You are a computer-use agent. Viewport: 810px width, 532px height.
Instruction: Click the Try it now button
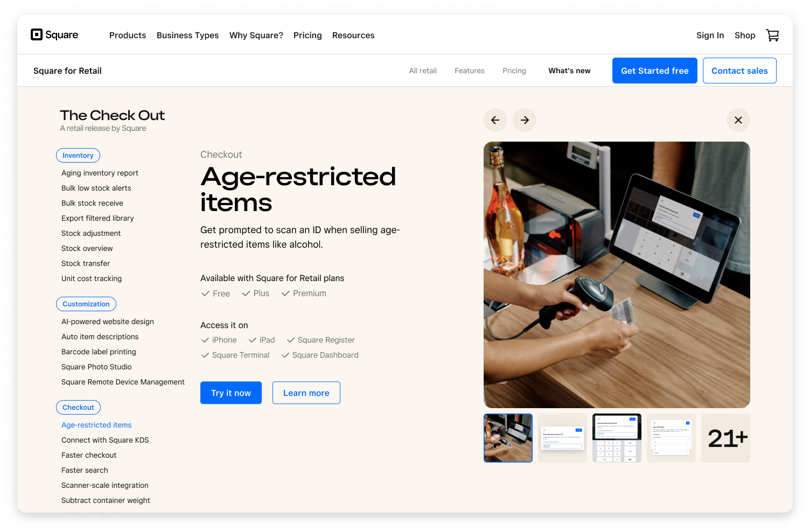pyautogui.click(x=231, y=393)
